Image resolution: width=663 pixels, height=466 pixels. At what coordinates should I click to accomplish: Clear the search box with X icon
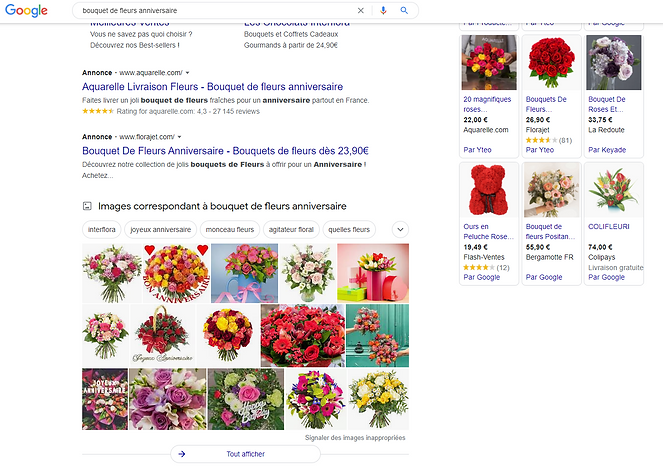pyautogui.click(x=361, y=11)
